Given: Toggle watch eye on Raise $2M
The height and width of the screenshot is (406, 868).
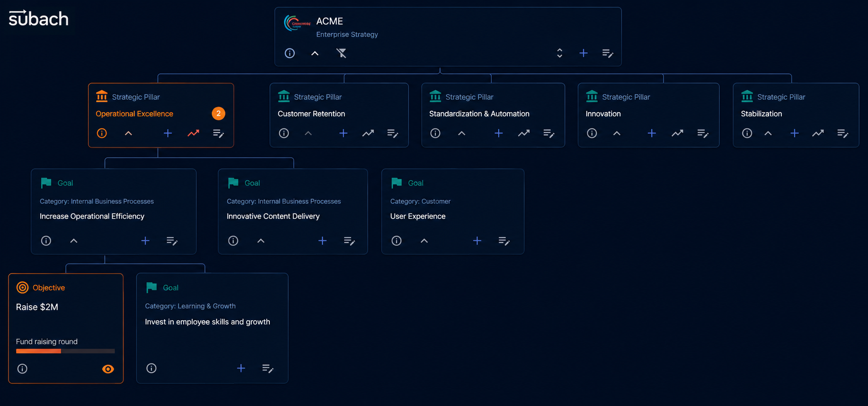Looking at the screenshot, I should click(108, 369).
